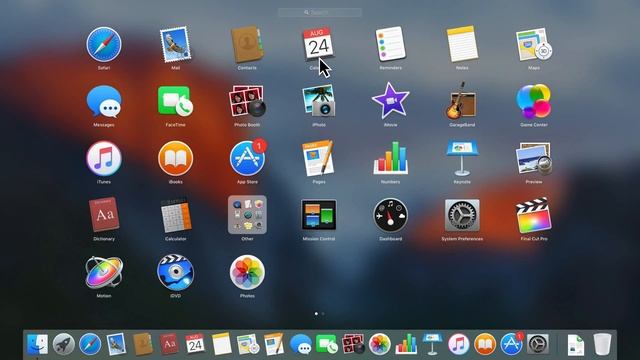
Task: Open iBooks from the Dock
Action: (485, 344)
